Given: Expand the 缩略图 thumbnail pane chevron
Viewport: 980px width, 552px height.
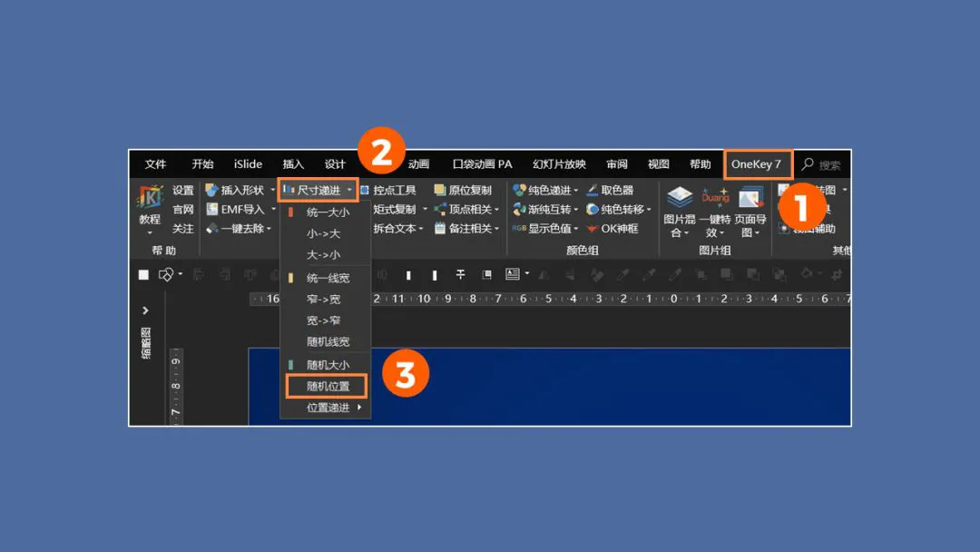Looking at the screenshot, I should tap(145, 310).
